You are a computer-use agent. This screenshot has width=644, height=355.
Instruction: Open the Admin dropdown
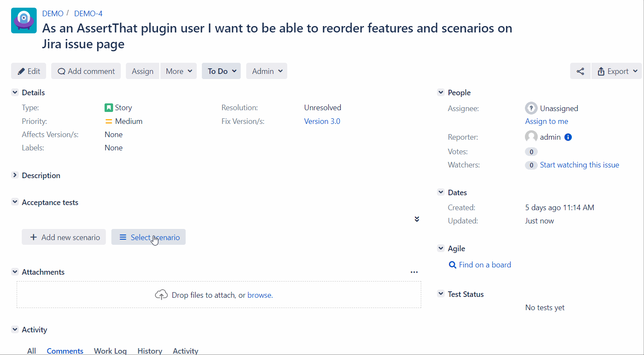(267, 71)
